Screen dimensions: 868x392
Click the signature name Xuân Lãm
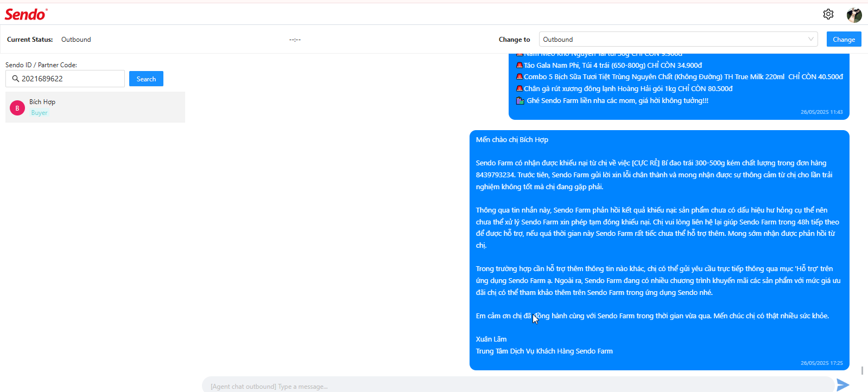click(491, 339)
